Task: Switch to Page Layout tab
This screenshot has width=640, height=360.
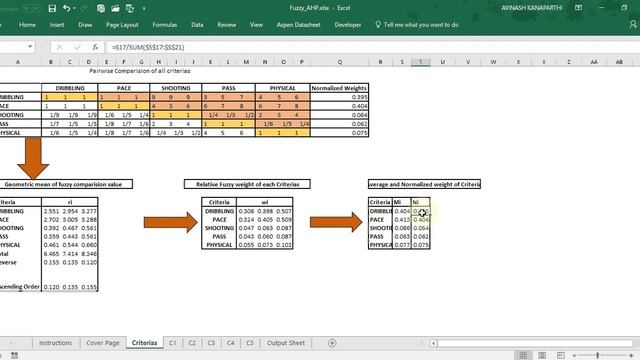Action: coord(122,24)
